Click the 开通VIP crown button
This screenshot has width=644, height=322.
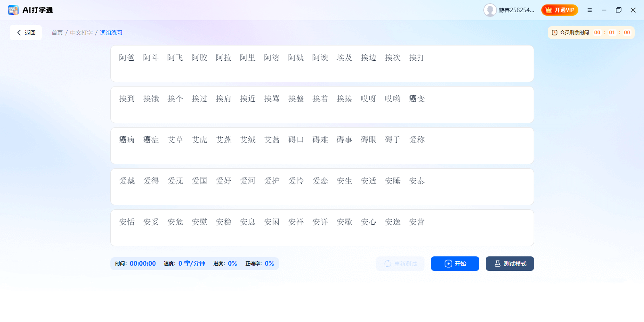pyautogui.click(x=559, y=10)
